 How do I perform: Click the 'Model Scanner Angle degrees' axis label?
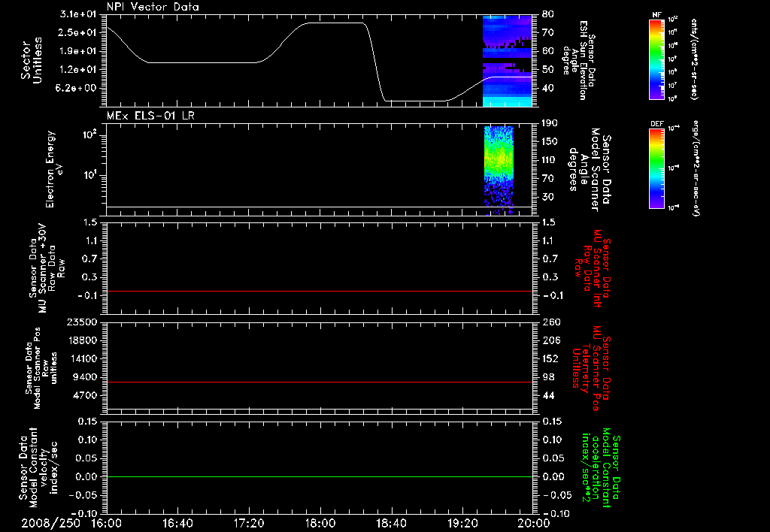point(591,170)
